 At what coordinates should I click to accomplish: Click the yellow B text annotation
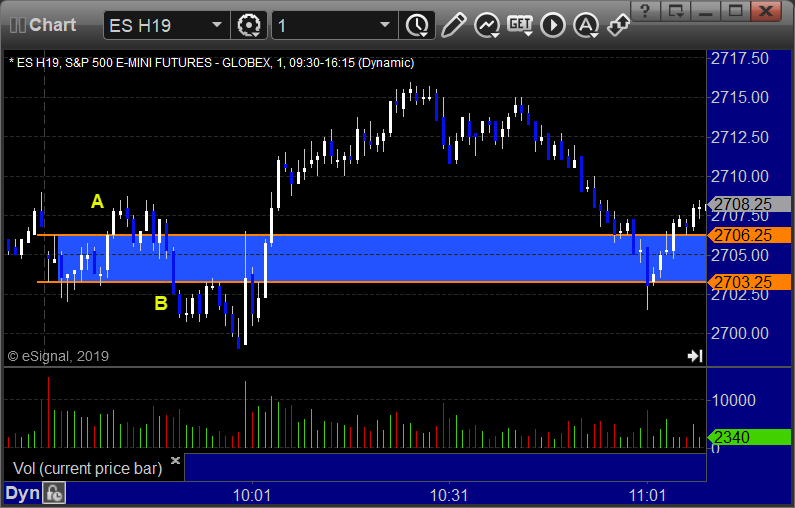pos(161,304)
